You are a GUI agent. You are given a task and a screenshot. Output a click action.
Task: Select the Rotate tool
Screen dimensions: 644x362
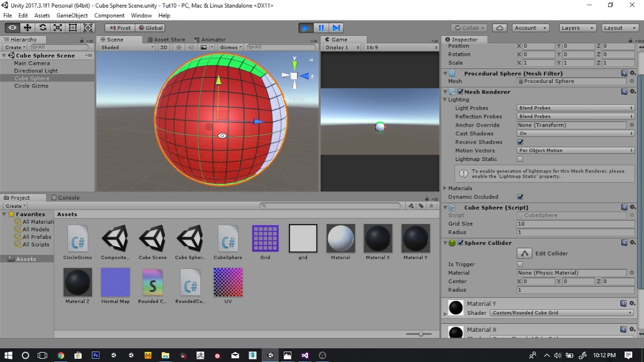click(x=43, y=28)
